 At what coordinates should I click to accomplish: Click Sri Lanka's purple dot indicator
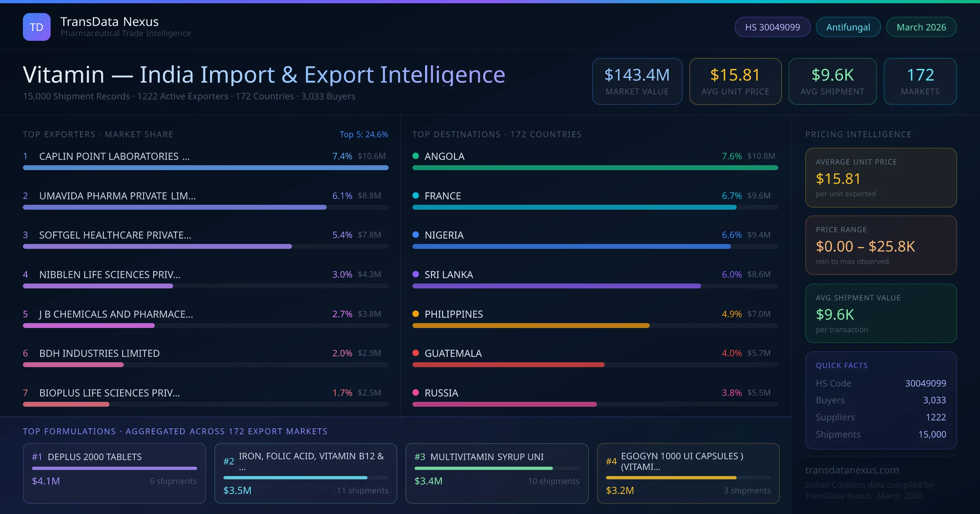tap(416, 274)
